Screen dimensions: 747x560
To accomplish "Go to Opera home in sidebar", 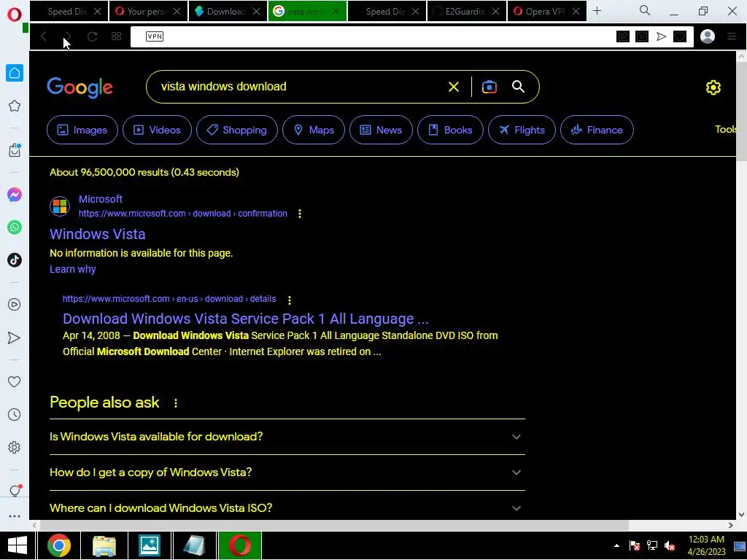I will pos(15,73).
